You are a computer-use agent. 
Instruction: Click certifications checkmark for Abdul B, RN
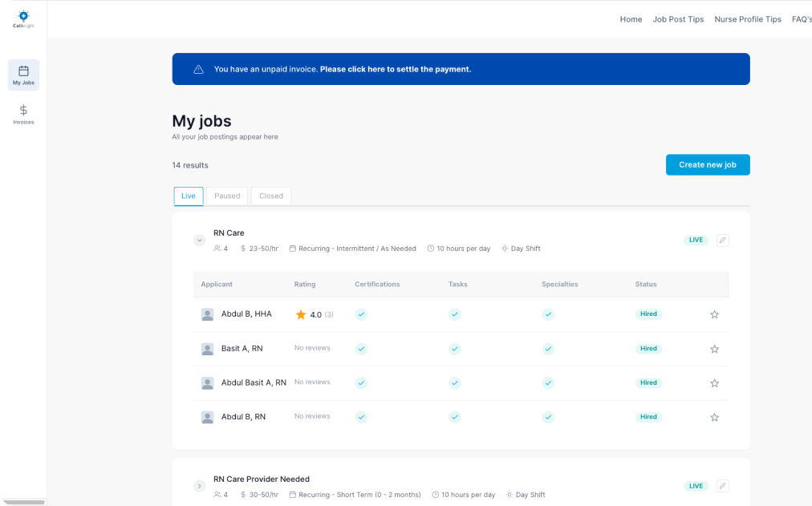(x=361, y=417)
